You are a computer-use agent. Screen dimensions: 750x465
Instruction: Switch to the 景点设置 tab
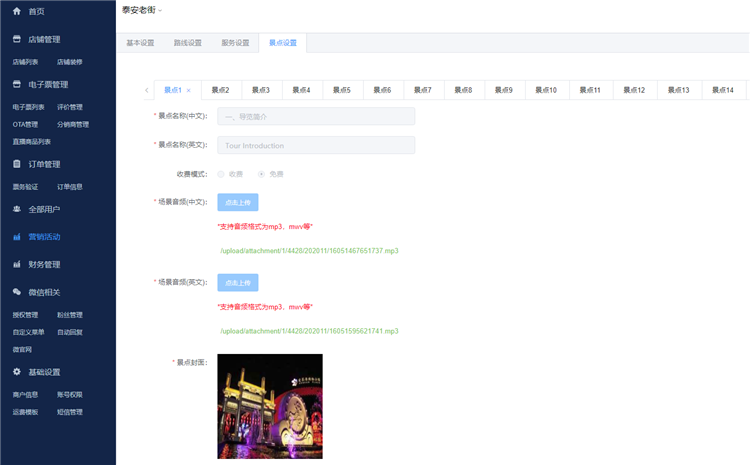tap(283, 43)
